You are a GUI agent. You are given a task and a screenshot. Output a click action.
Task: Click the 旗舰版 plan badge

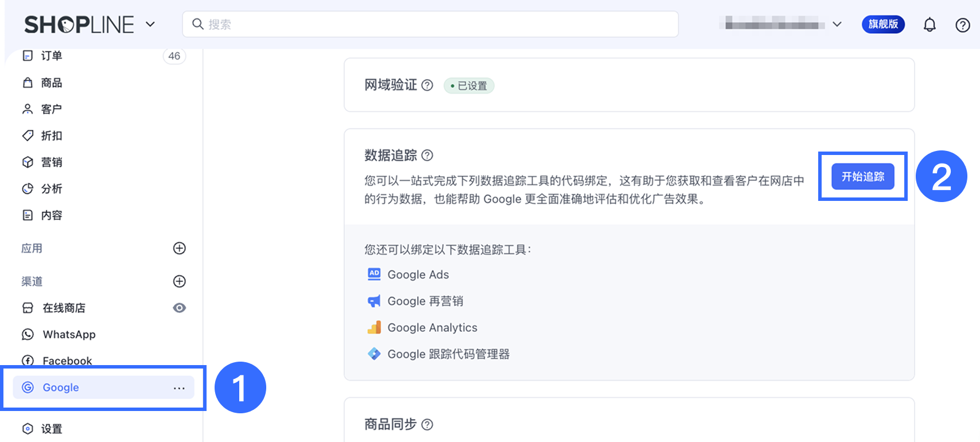pyautogui.click(x=883, y=24)
